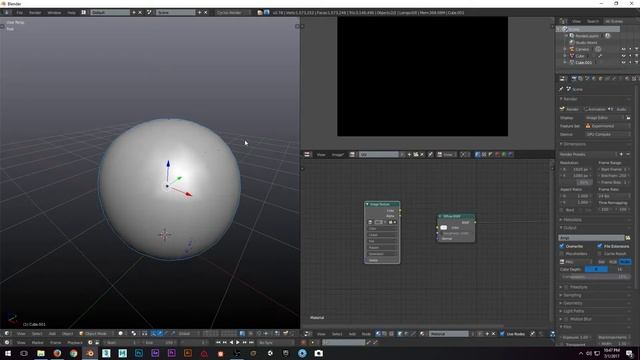Select the render tab icon in Properties

pyautogui.click(x=574, y=78)
